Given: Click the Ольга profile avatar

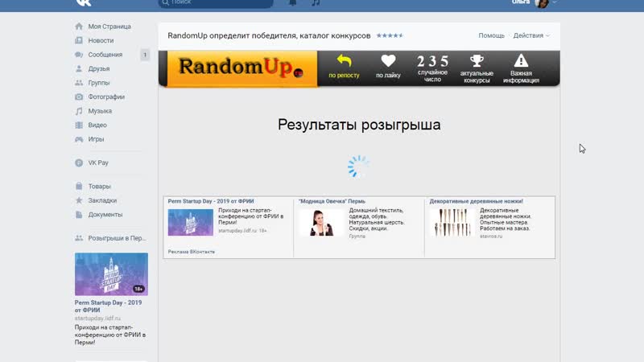Looking at the screenshot, I should coord(542,3).
